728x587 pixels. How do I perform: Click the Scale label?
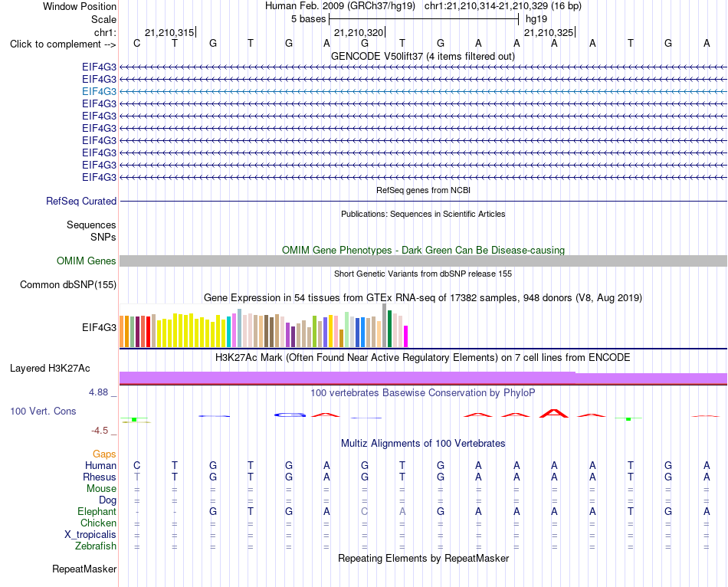click(x=103, y=19)
